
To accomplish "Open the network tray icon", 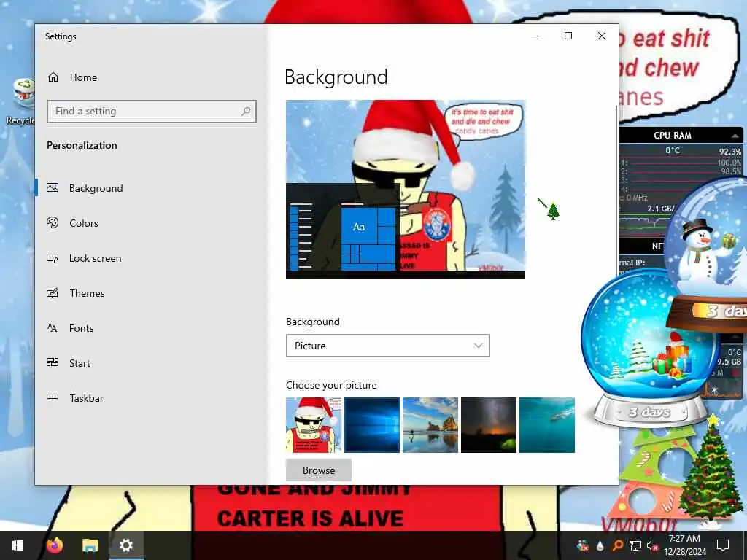I will click(635, 545).
